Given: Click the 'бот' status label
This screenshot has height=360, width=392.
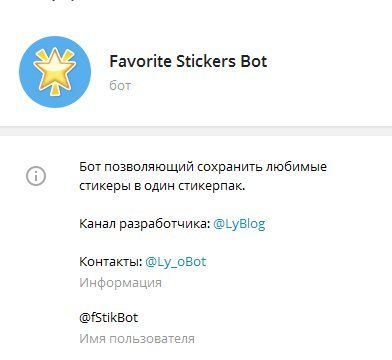Looking at the screenshot, I should [x=120, y=86].
